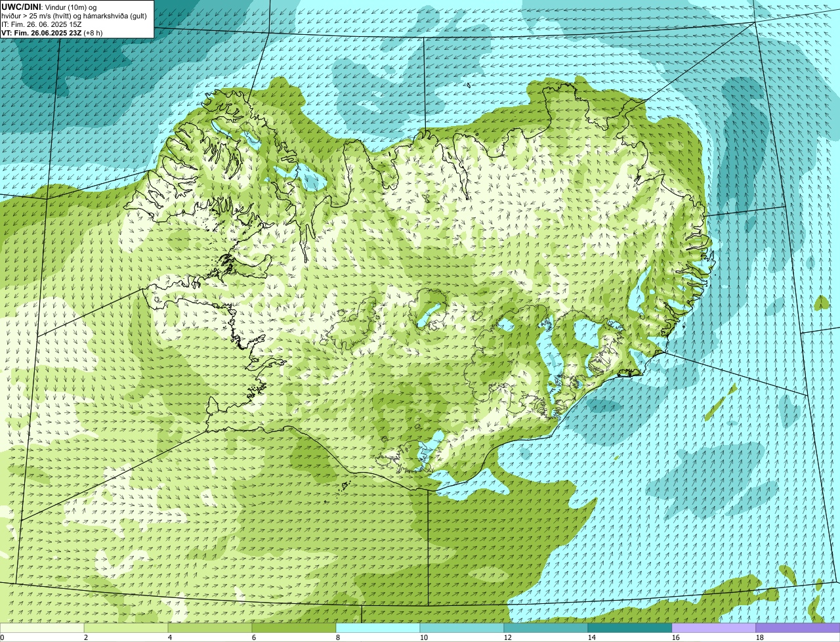This screenshot has width=840, height=642.
Task: Select the 2–4 m/s light green swatch
Action: (126, 628)
